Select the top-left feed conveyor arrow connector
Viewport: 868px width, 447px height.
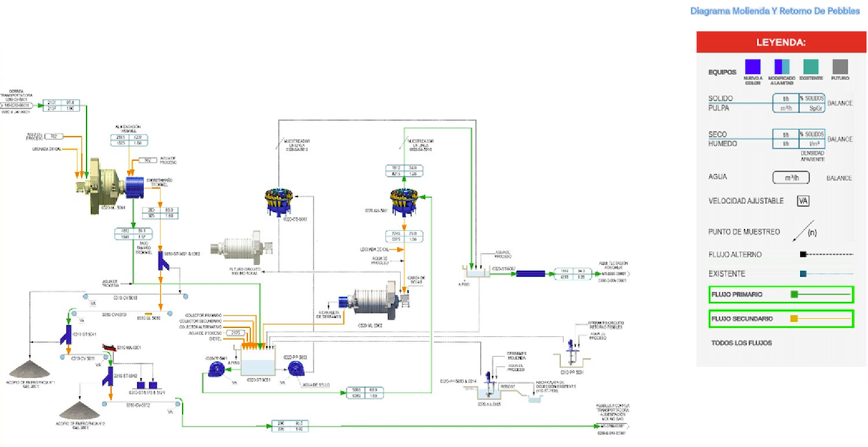[17, 106]
